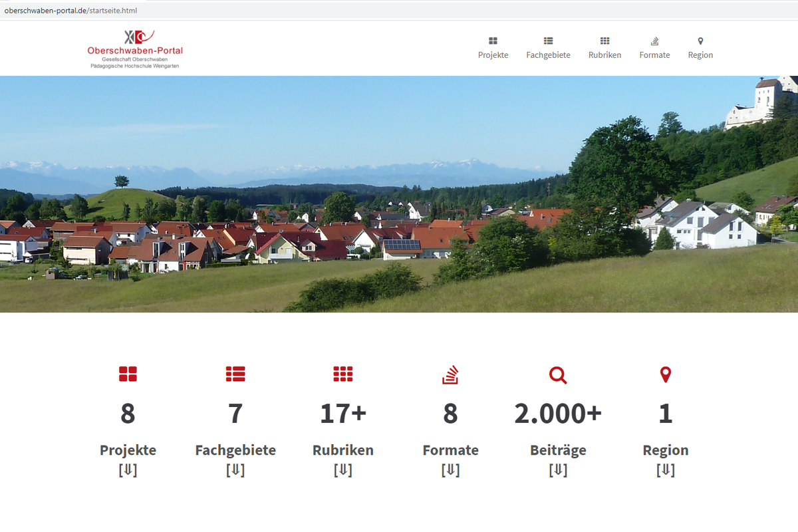Image resolution: width=798 pixels, height=532 pixels.
Task: Click the red tile icon above Rubriken
Action: point(343,374)
